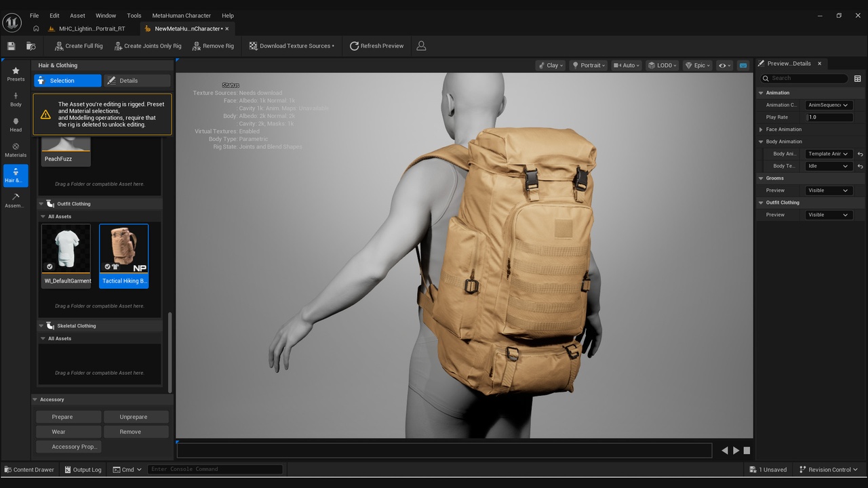Open the AnimSequence controller dropdown
This screenshot has width=868, height=488.
[x=829, y=105]
